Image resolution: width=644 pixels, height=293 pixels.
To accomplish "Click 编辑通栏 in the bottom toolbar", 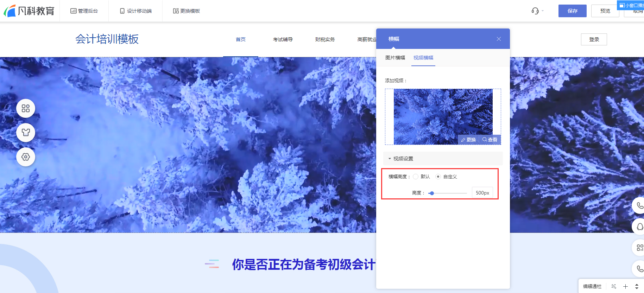I will pyautogui.click(x=592, y=286).
